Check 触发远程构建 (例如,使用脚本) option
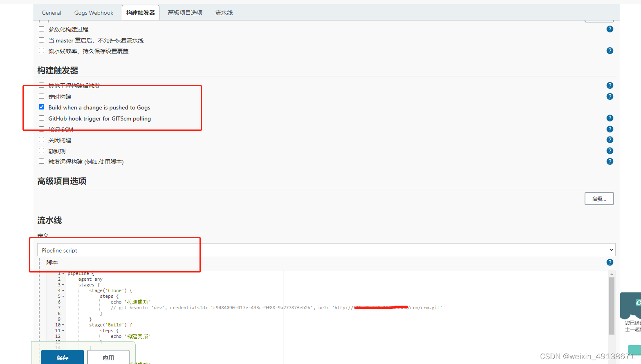 point(41,161)
